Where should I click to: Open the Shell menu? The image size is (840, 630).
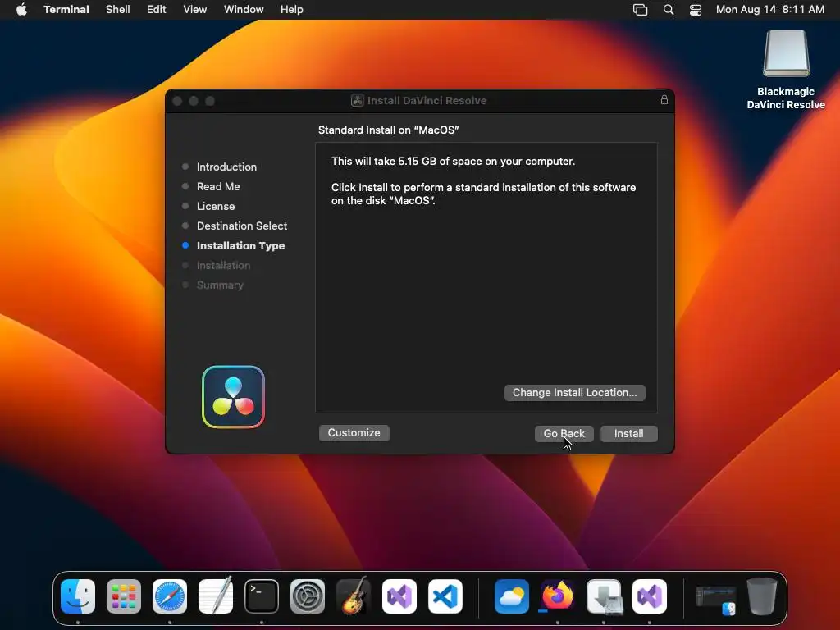118,10
